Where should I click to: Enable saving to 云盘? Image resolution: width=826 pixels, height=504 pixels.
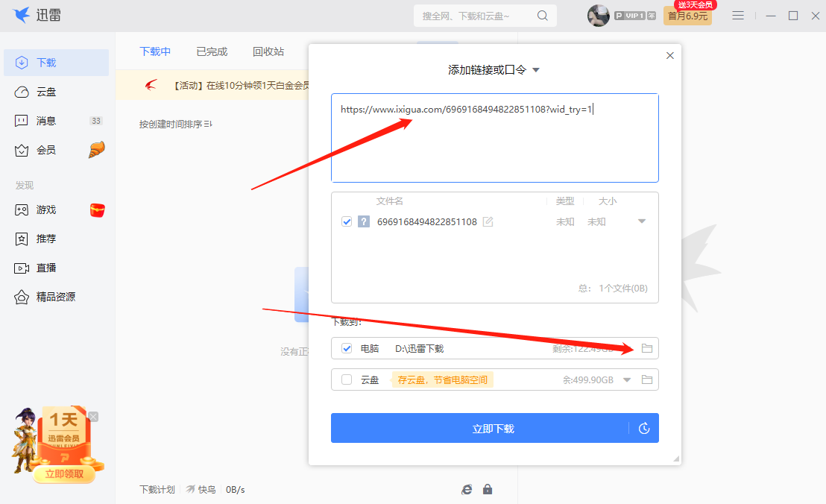click(347, 379)
